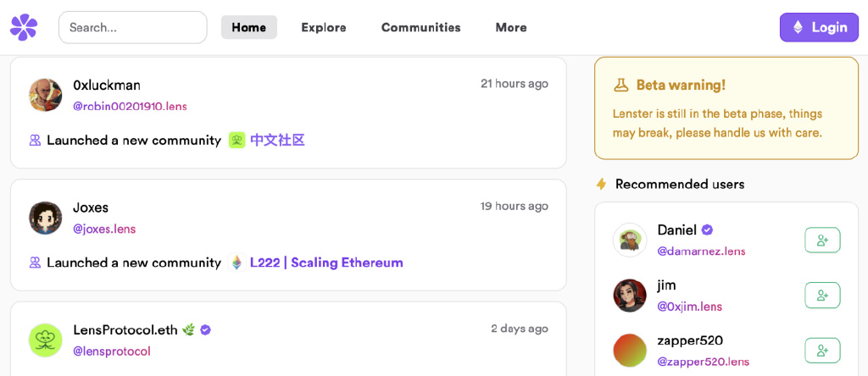Follow Daniel with the add-user icon

coord(822,240)
